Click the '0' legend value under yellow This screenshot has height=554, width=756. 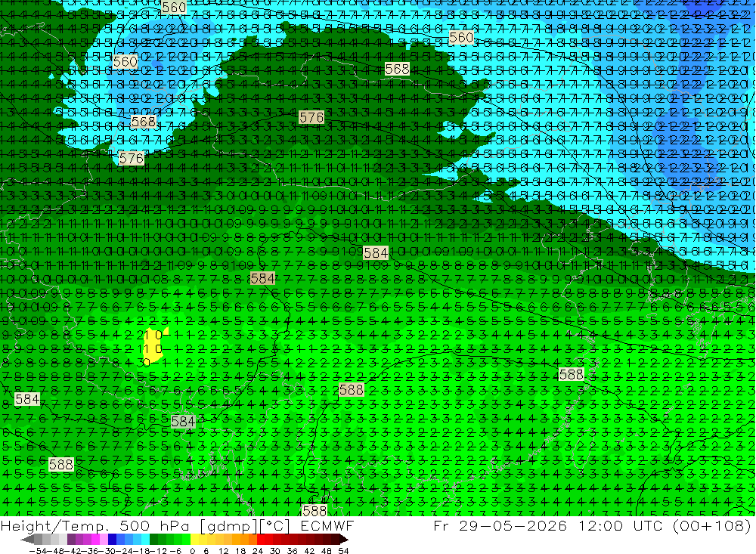pyautogui.click(x=192, y=551)
